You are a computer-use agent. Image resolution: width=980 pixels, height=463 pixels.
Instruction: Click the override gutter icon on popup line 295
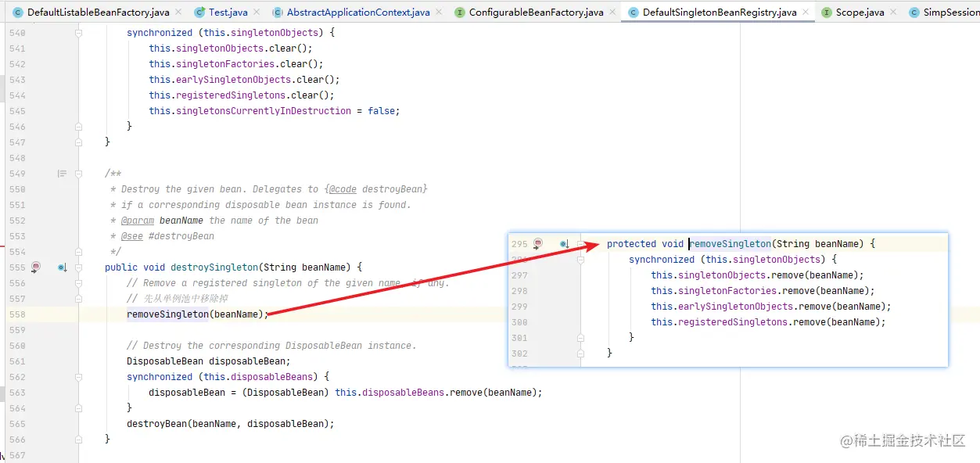click(x=564, y=244)
